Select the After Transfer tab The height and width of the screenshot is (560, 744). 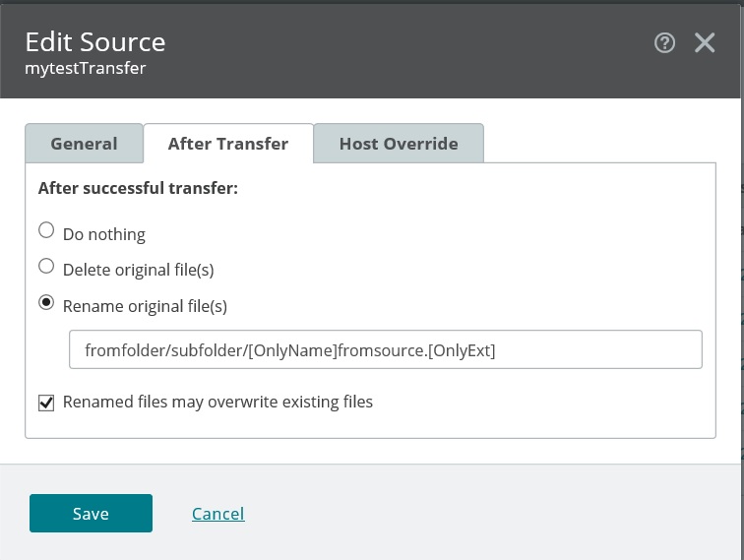pyautogui.click(x=228, y=144)
